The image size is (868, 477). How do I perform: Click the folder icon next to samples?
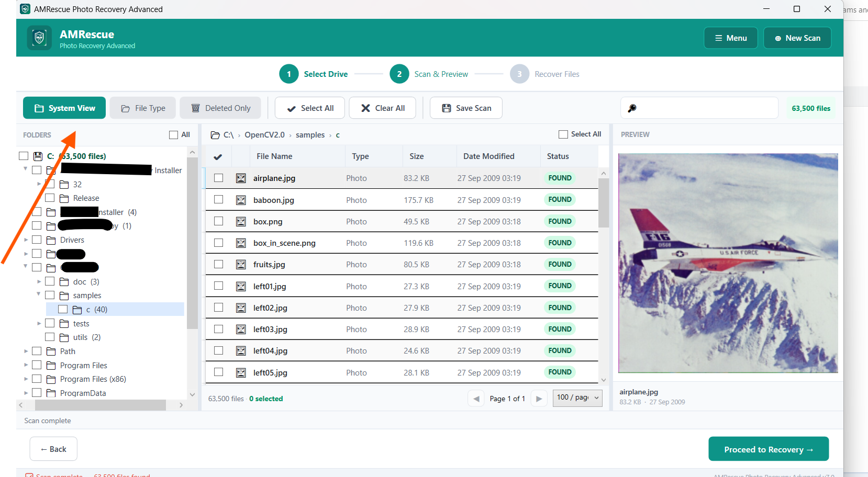64,296
